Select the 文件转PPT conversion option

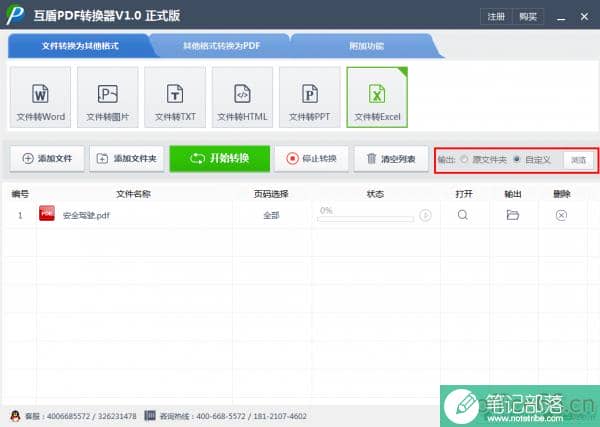310,97
